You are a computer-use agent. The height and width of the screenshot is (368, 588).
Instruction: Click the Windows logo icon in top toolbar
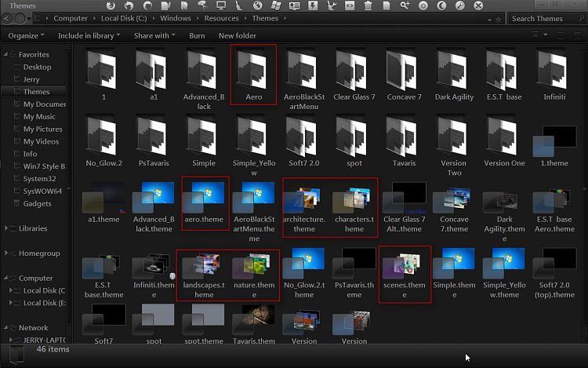click(x=276, y=5)
